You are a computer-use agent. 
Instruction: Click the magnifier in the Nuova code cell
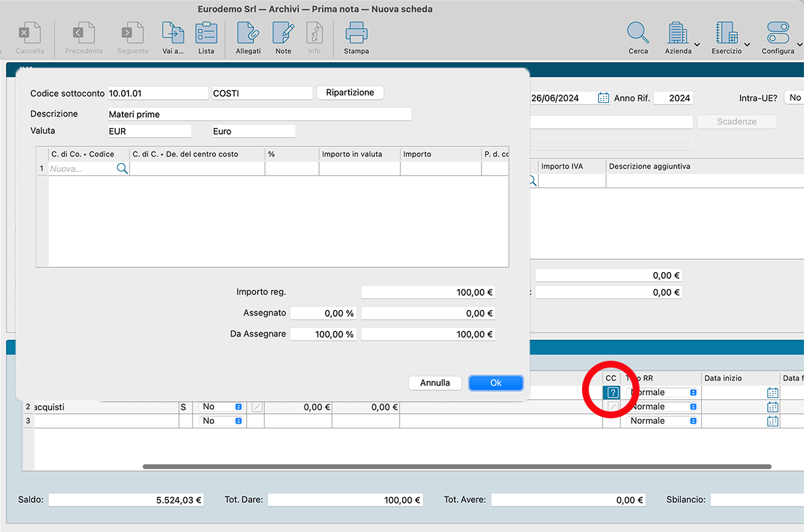coord(122,169)
